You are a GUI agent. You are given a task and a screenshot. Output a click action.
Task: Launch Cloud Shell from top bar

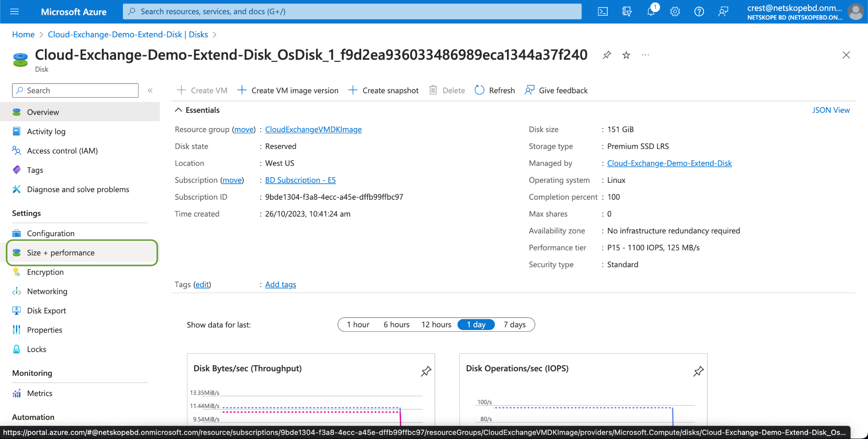(603, 11)
